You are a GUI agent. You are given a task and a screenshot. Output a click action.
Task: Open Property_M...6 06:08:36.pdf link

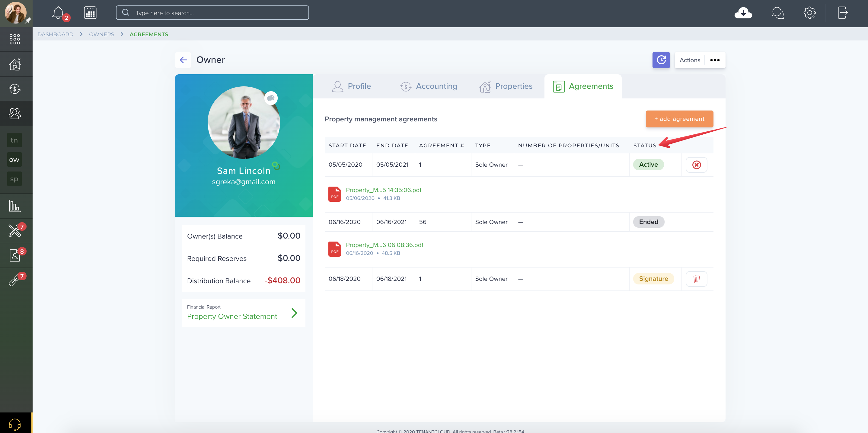[x=385, y=245]
